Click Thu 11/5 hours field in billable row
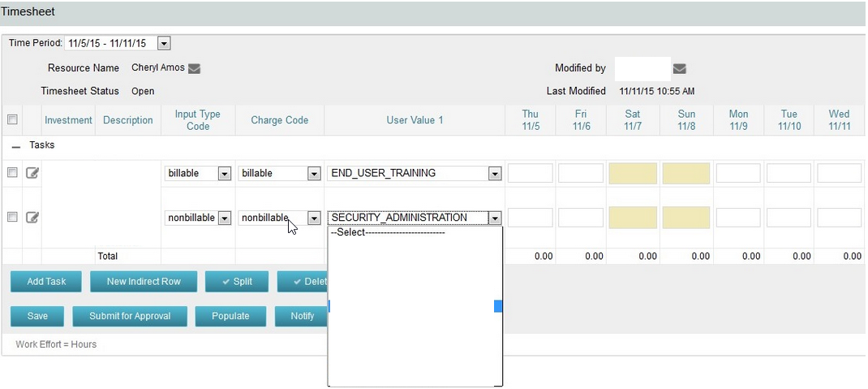Image resolution: width=868 pixels, height=389 pixels. 531,173
